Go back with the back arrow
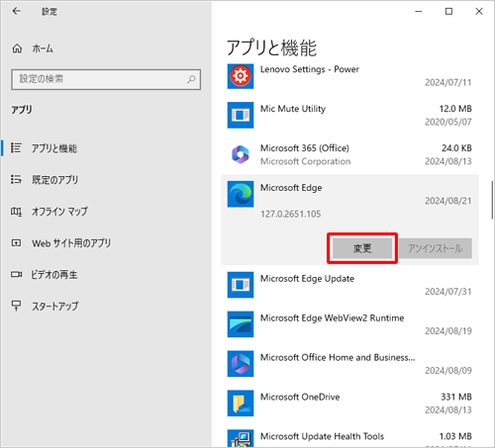The height and width of the screenshot is (448, 495). (x=17, y=11)
